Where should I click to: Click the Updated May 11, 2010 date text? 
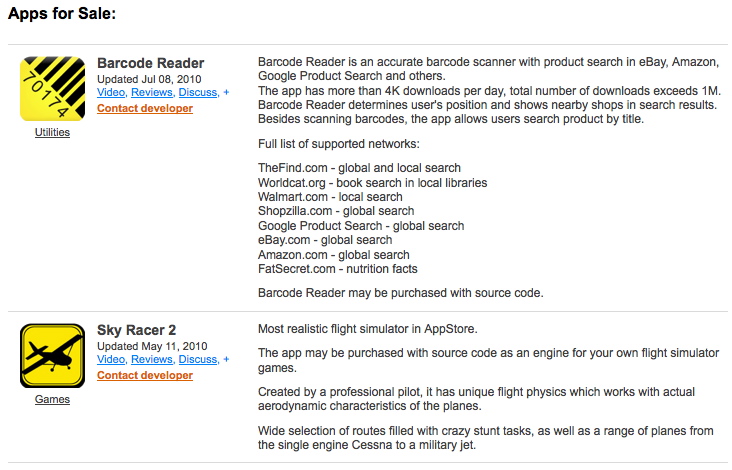pyautogui.click(x=152, y=346)
